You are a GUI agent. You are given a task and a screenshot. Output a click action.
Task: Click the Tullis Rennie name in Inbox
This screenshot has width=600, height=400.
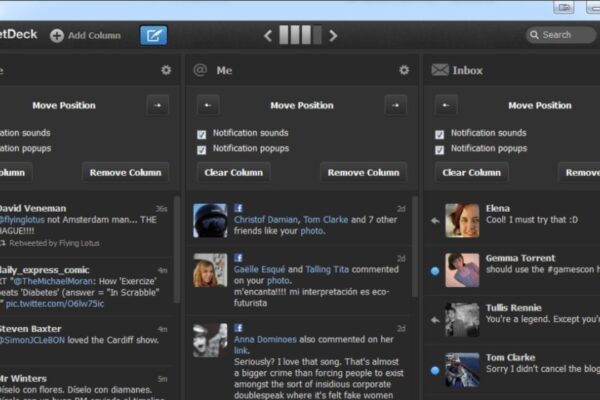pyautogui.click(x=514, y=308)
